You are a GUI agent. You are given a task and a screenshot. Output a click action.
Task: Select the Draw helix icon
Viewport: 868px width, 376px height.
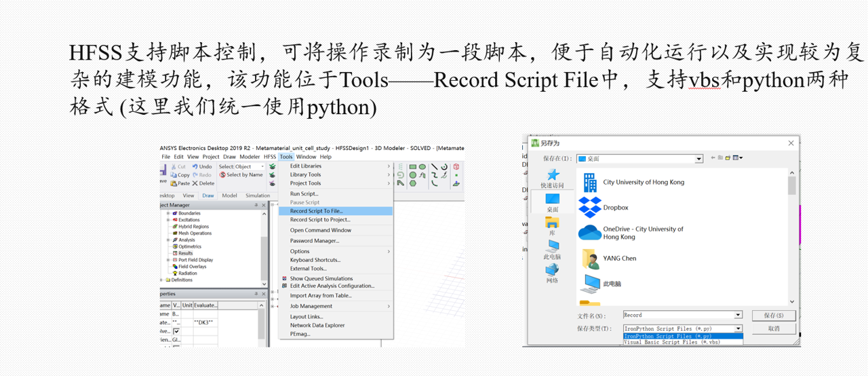point(401,167)
